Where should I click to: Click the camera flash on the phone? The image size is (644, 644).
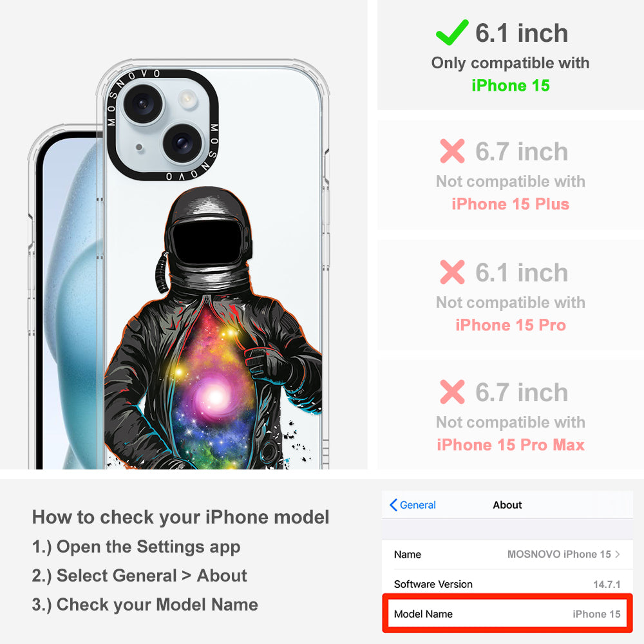tap(187, 99)
